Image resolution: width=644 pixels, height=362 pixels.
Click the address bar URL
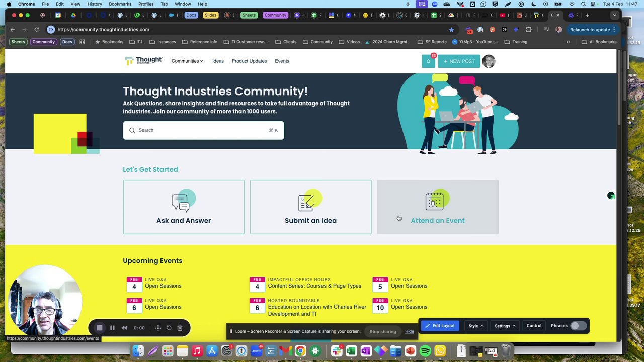(x=103, y=30)
